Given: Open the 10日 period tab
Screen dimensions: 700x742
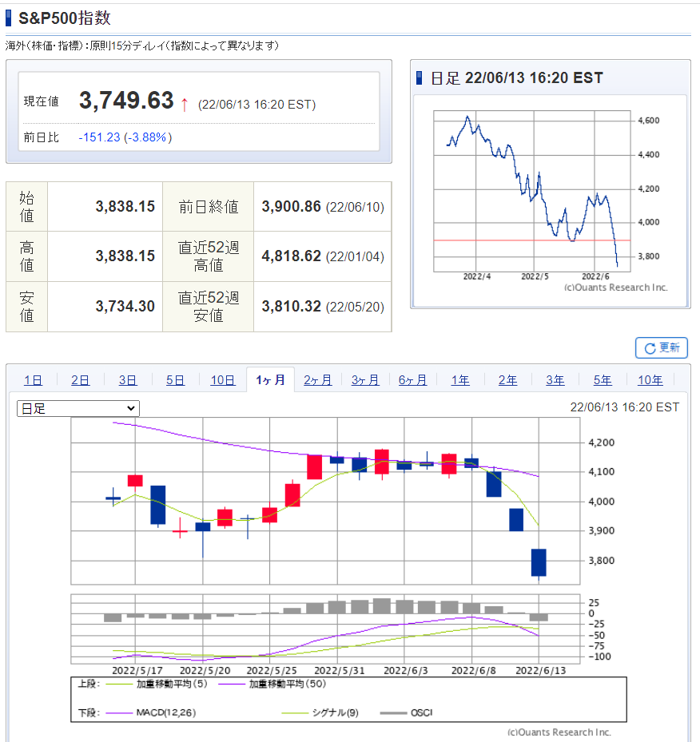Looking at the screenshot, I should coord(223,380).
